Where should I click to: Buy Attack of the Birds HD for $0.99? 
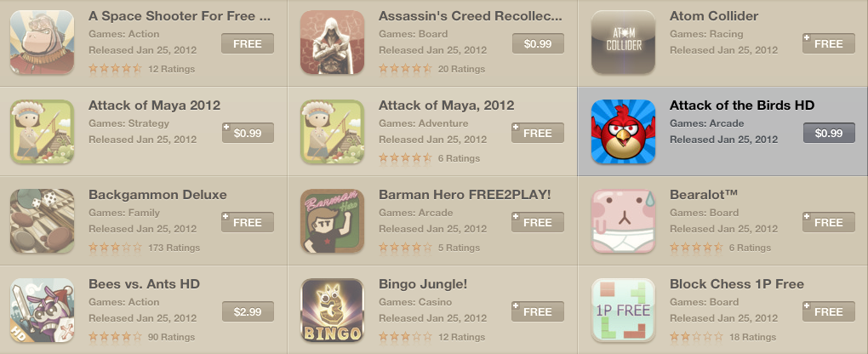pyautogui.click(x=829, y=133)
